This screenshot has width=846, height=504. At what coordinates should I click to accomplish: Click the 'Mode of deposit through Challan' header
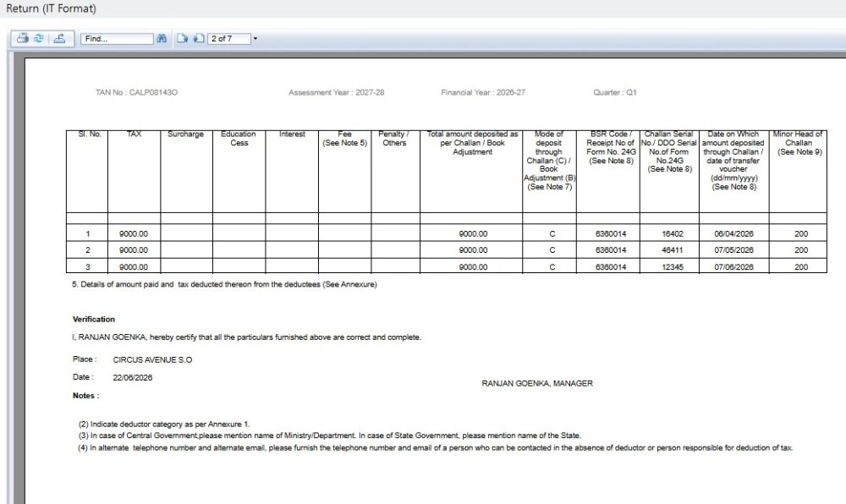549,160
